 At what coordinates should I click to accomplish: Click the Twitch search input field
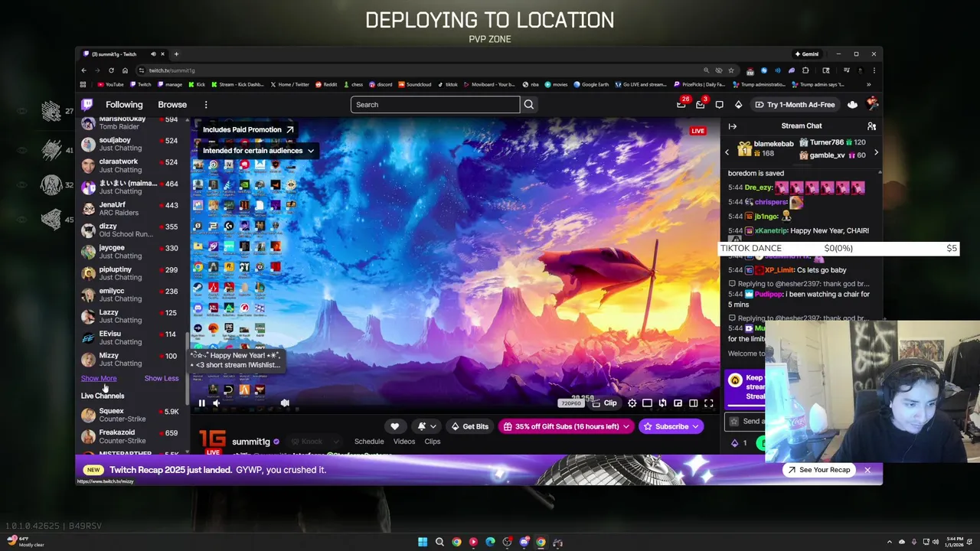click(435, 105)
